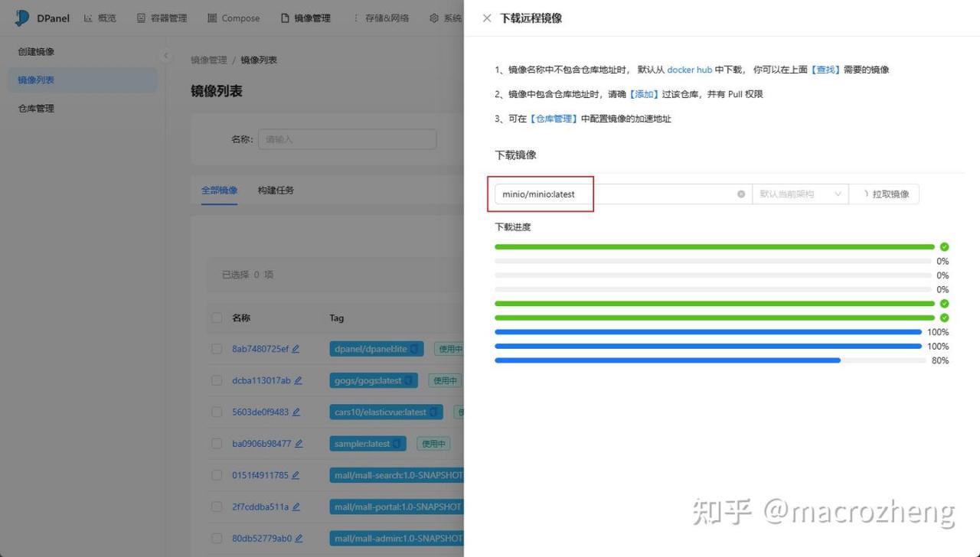Switch to the All Images tab
This screenshot has height=557, width=980.
click(x=220, y=190)
